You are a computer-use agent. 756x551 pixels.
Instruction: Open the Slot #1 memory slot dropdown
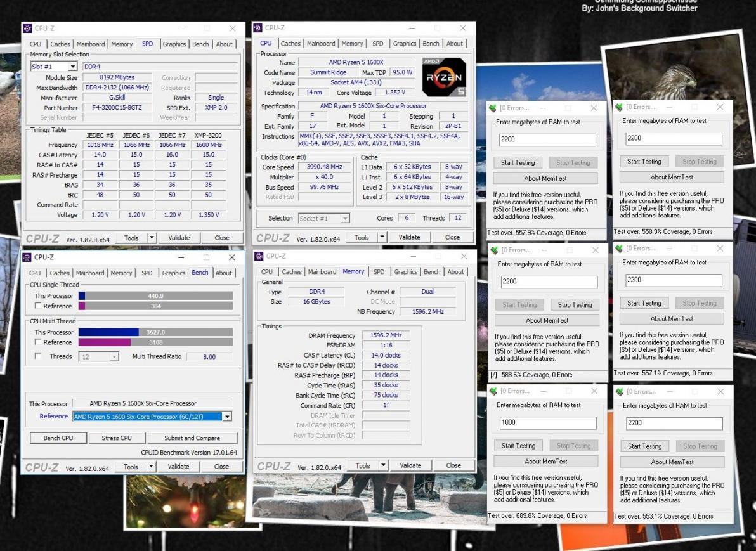click(x=73, y=67)
